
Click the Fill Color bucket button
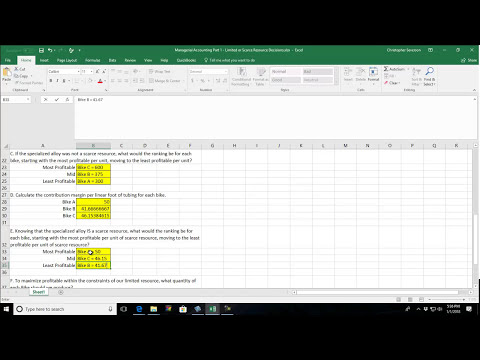[90, 81]
